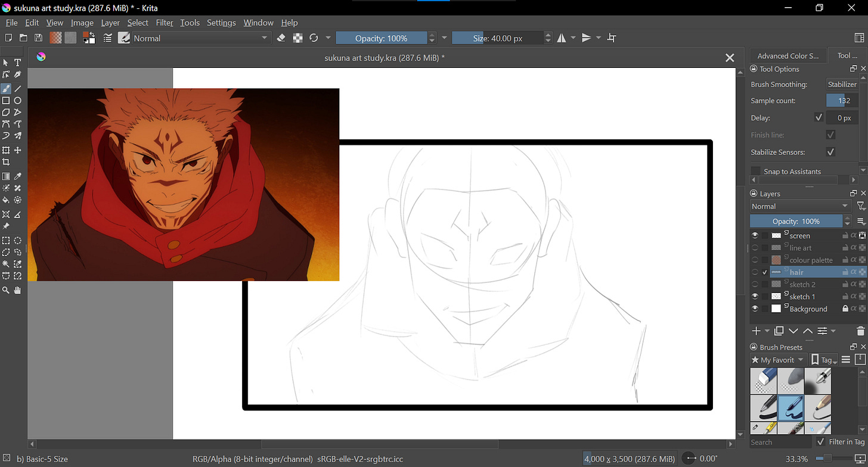
Task: Move layer down using arrow button
Action: point(793,331)
